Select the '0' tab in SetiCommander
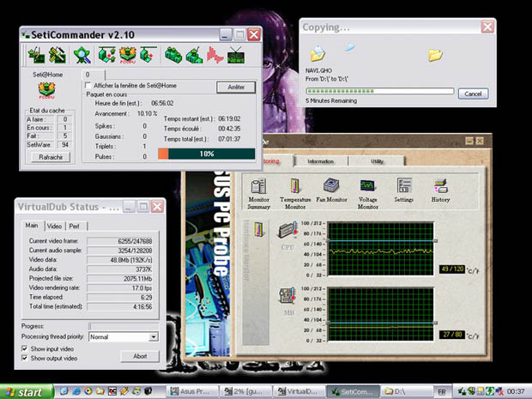 click(x=93, y=75)
